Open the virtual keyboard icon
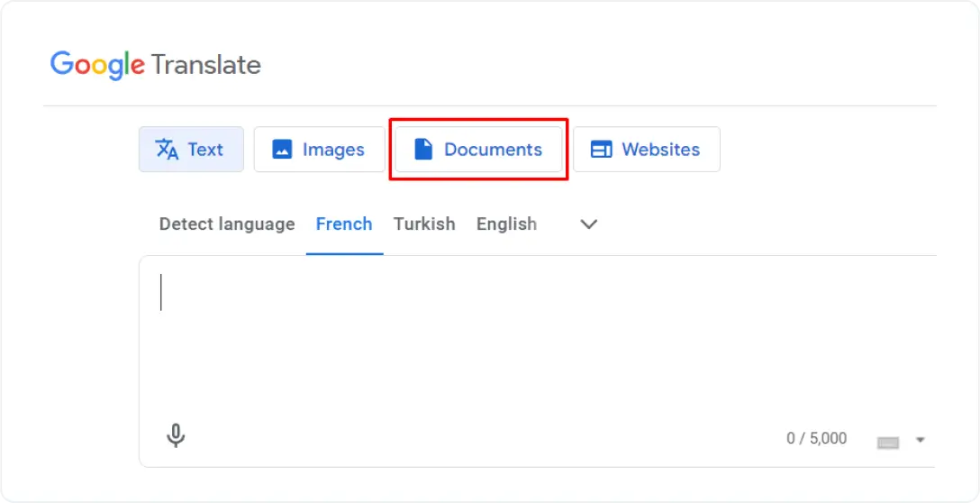Image resolution: width=980 pixels, height=503 pixels. (x=888, y=443)
